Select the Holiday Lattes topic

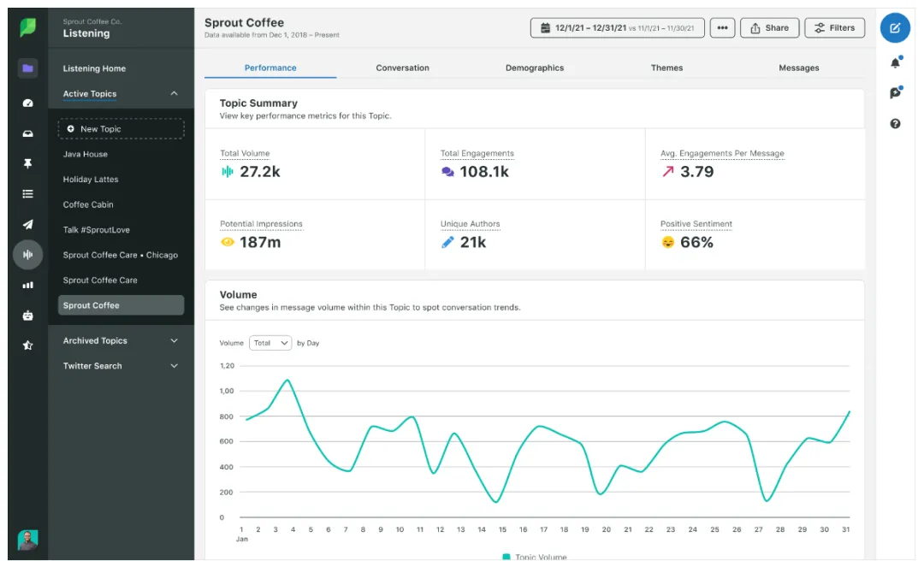point(91,179)
